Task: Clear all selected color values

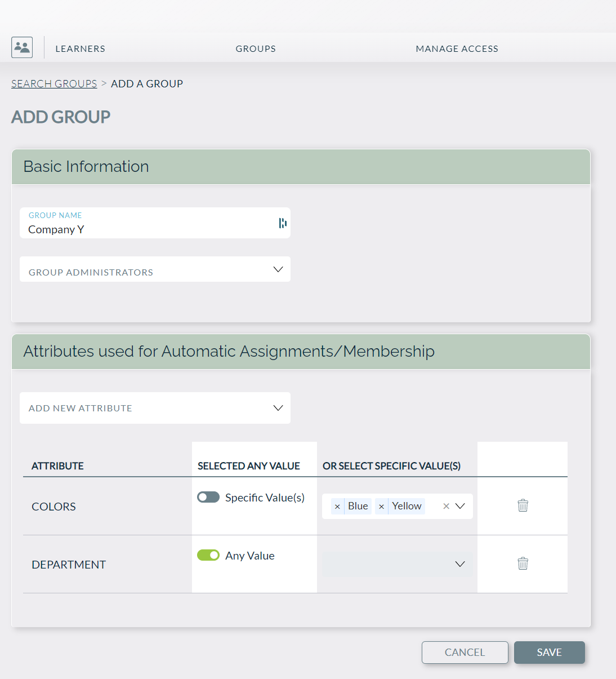Action: point(446,506)
